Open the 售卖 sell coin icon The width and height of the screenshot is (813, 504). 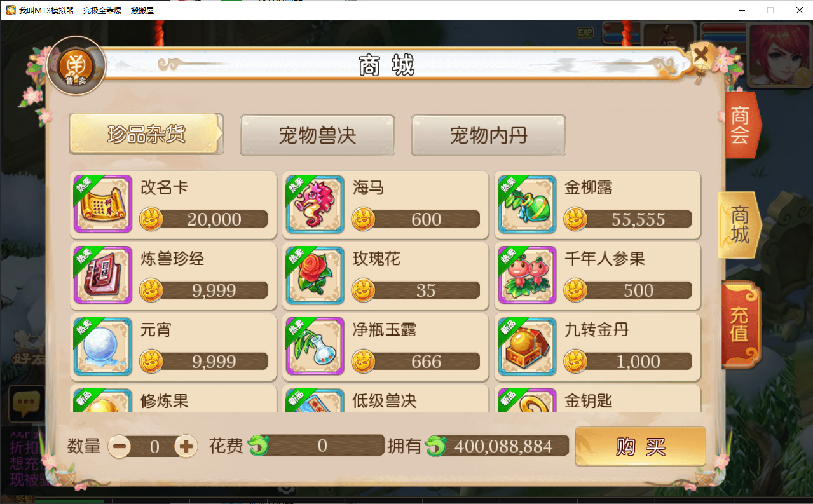[76, 66]
